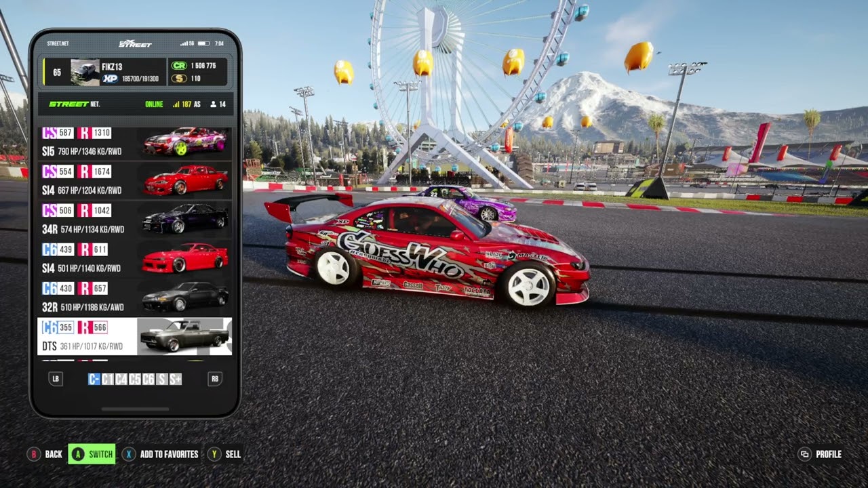Click the C6 439 class badge

58,249
